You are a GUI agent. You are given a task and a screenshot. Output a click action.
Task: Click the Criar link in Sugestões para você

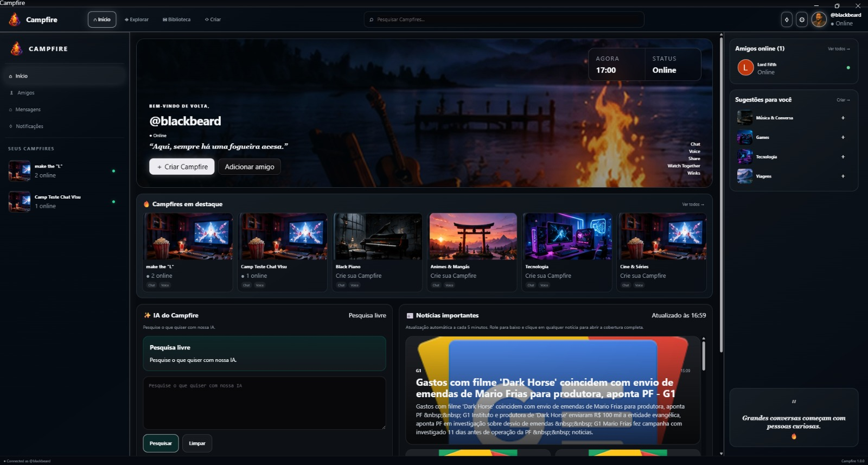(843, 100)
